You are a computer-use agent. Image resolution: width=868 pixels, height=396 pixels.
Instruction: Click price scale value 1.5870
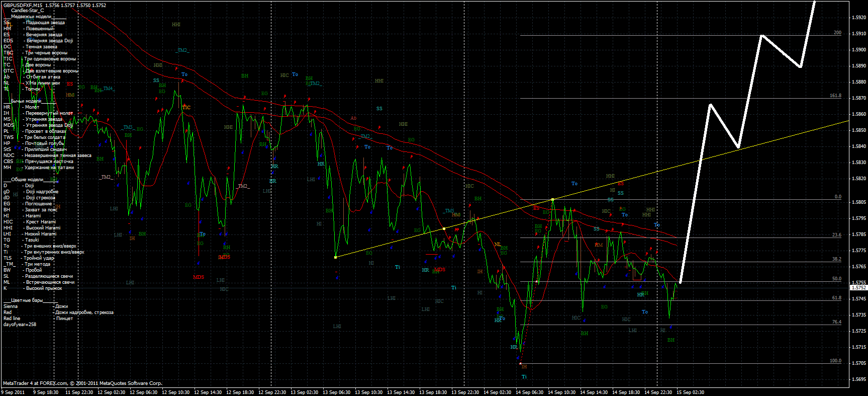tap(859, 98)
